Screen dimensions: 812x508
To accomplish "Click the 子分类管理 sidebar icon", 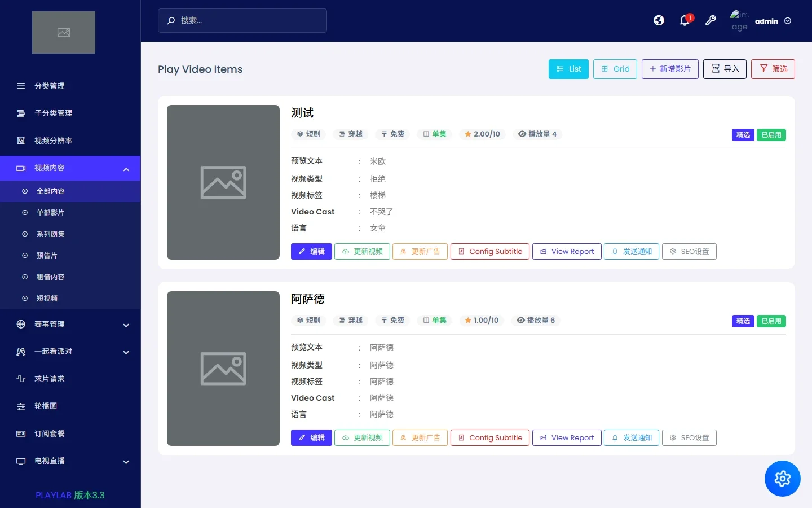I will point(21,113).
